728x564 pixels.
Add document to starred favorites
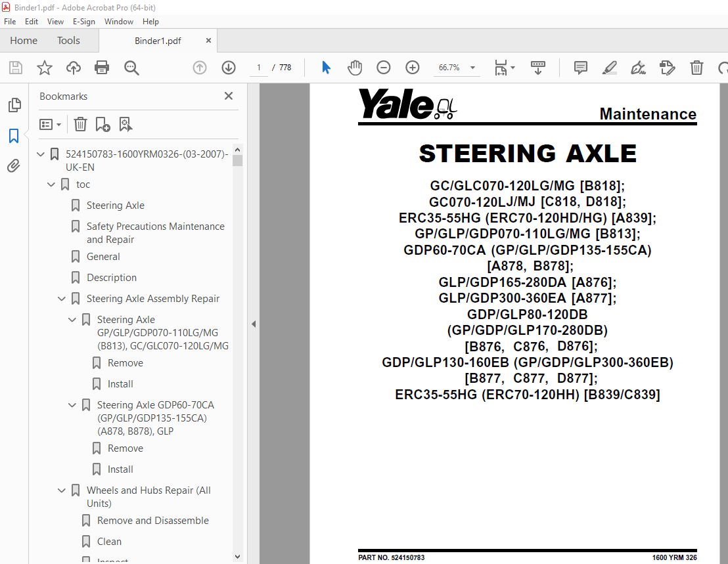coord(45,68)
